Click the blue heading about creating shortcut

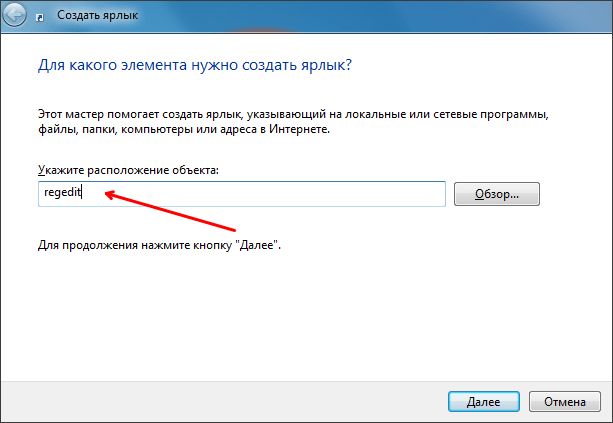tap(195, 65)
